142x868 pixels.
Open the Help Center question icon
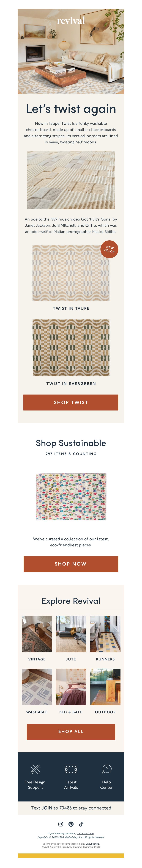(x=106, y=769)
